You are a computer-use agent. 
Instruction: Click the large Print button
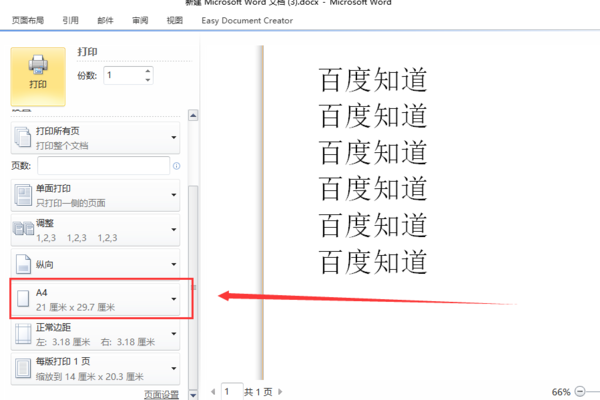coord(38,77)
